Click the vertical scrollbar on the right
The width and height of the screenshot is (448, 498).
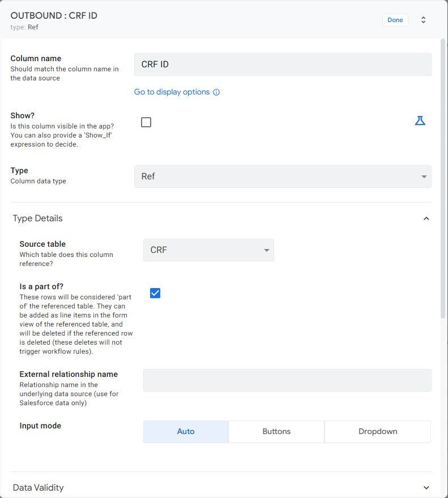tap(443, 178)
